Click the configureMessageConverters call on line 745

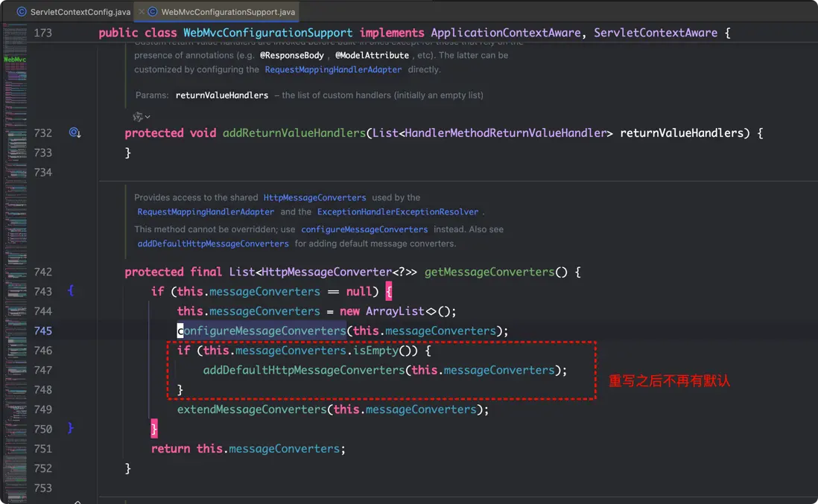[x=262, y=331]
